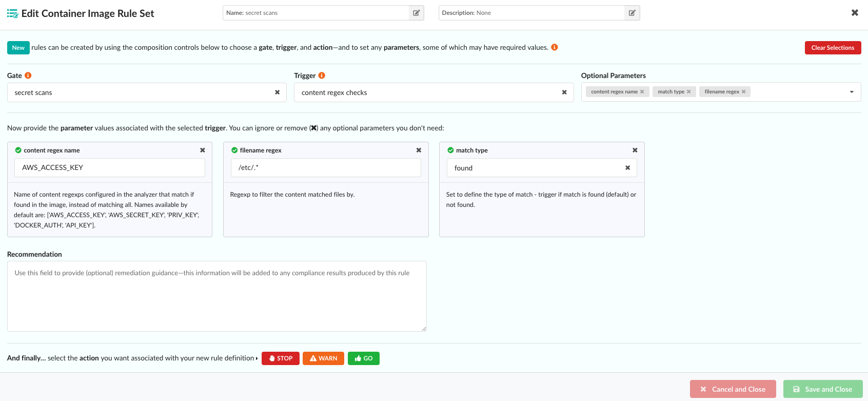Remove the 'filename regex' tag from Optional Parameters
The height and width of the screenshot is (401, 868).
[x=744, y=92]
